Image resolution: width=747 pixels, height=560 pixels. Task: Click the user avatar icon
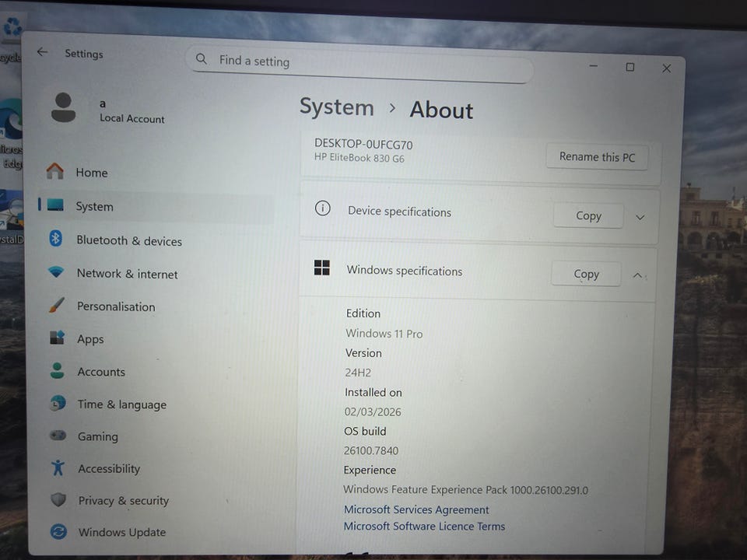[x=63, y=107]
